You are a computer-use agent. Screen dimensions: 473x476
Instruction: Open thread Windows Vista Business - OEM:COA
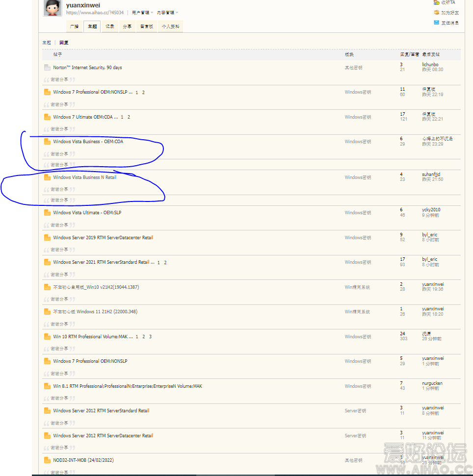coord(88,142)
